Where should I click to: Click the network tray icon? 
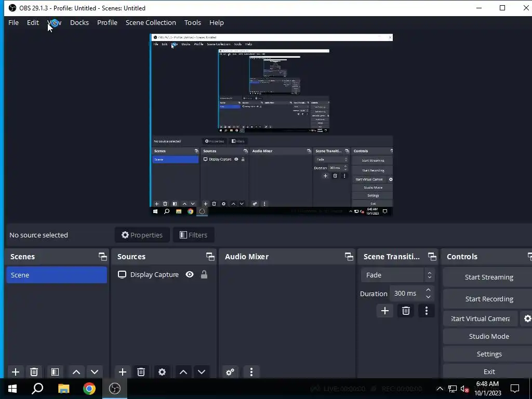coord(453,389)
